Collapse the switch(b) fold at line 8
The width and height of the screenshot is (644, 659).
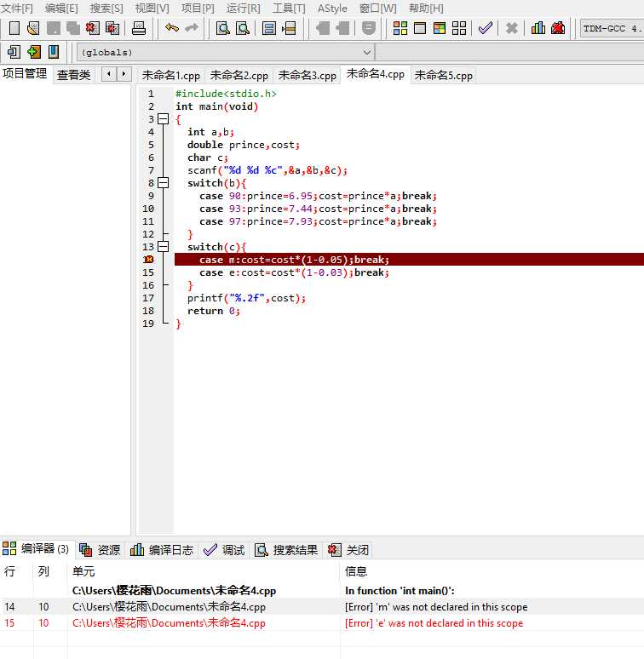163,183
